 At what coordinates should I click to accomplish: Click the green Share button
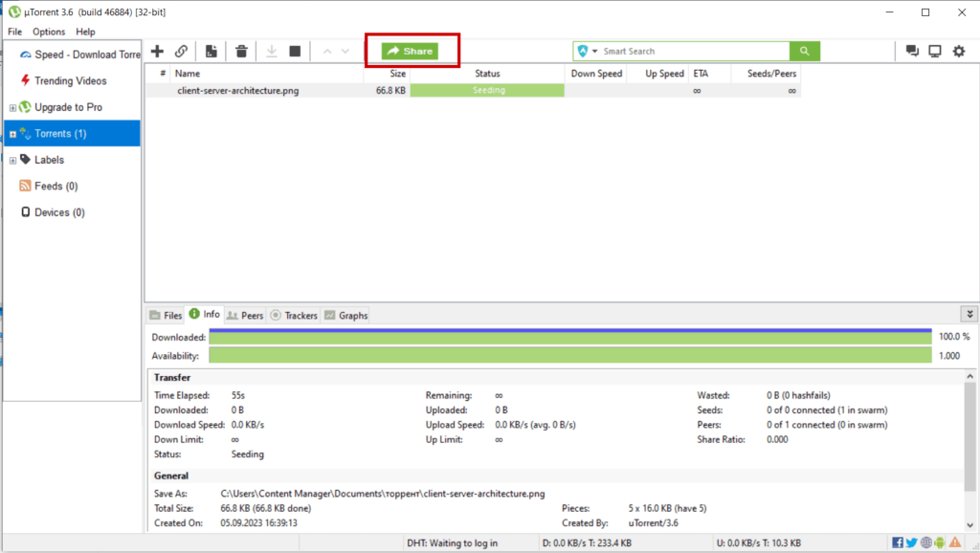[x=410, y=51]
